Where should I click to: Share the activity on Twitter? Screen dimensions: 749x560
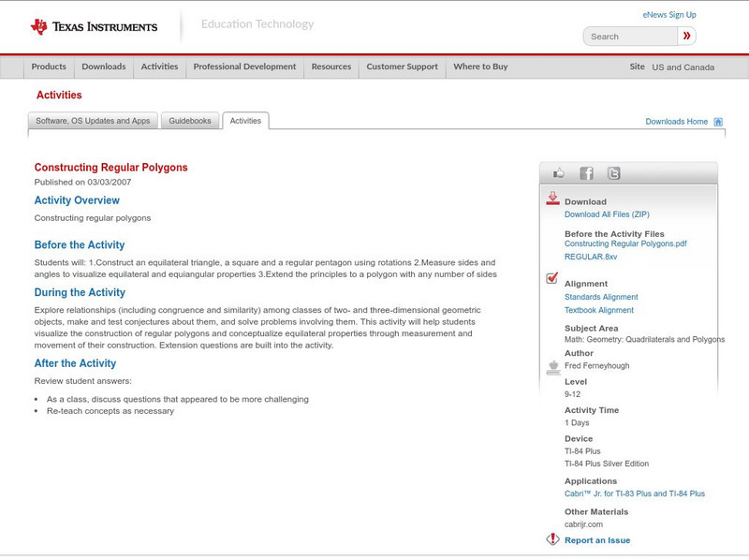(x=614, y=172)
